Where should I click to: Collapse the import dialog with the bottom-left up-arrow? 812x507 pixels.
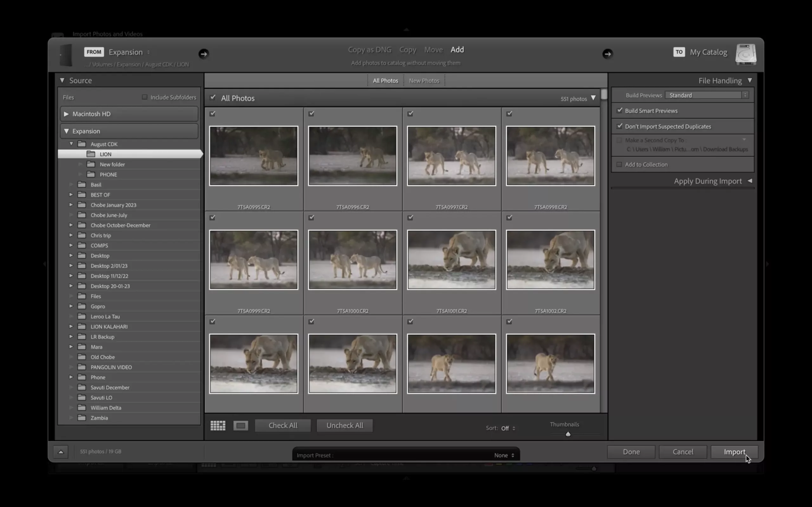coord(61,452)
